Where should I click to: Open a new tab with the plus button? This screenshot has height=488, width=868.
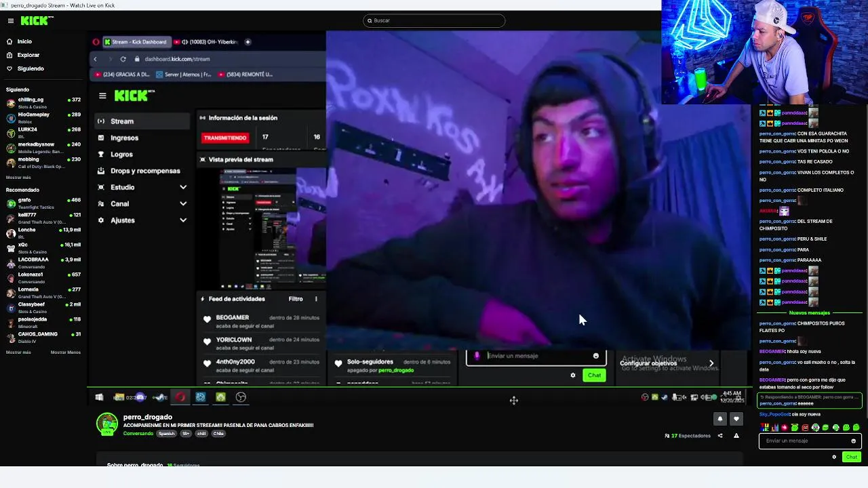[248, 42]
